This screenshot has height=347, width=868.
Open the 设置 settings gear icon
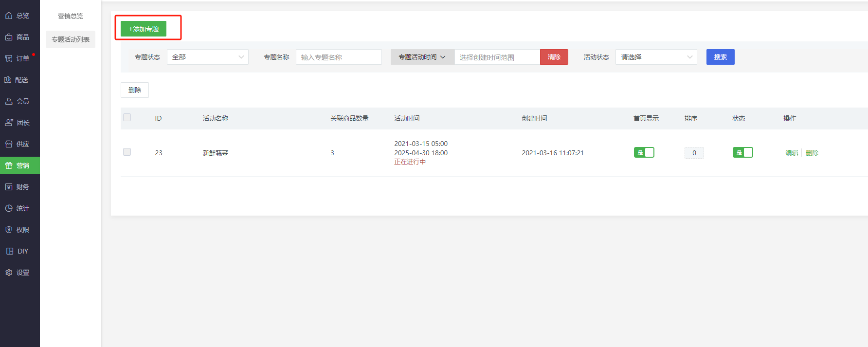coord(9,273)
